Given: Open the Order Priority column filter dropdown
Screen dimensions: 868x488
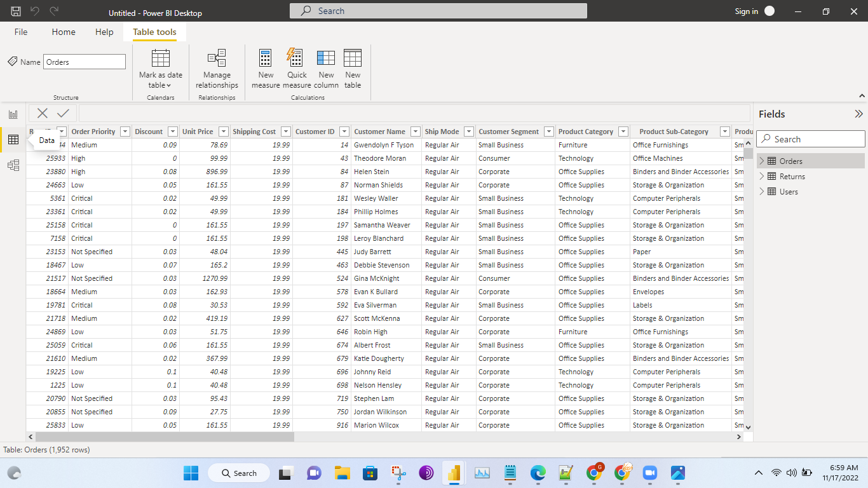Looking at the screenshot, I should pyautogui.click(x=125, y=132).
